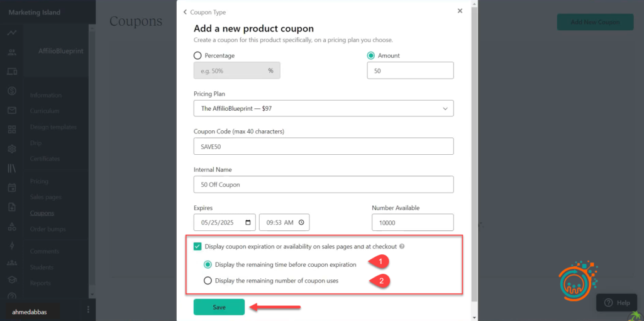
Task: Choose Display the remaining number of coupon uses
Action: point(208,281)
